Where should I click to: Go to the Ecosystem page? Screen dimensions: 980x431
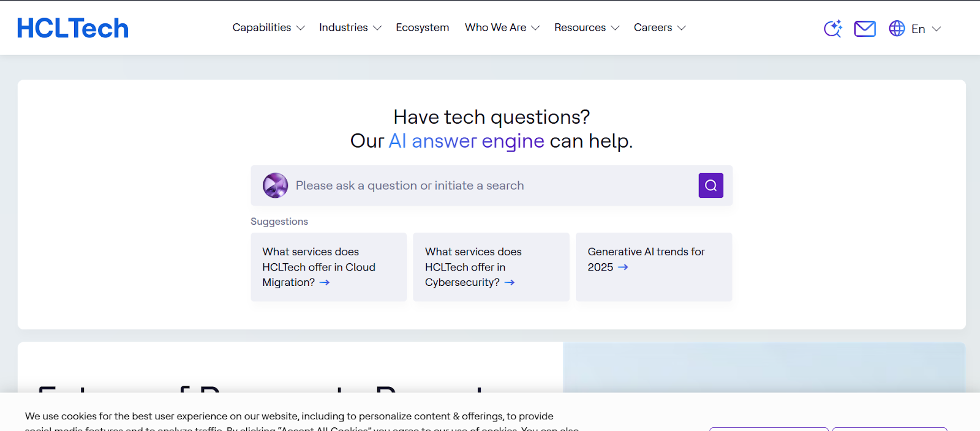(423, 28)
